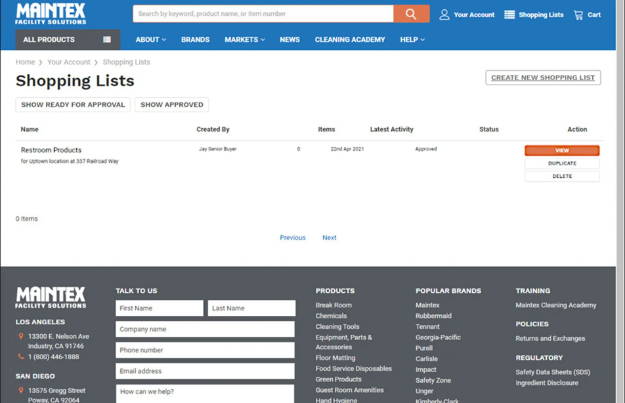Delete the Restroom Products list

(562, 176)
